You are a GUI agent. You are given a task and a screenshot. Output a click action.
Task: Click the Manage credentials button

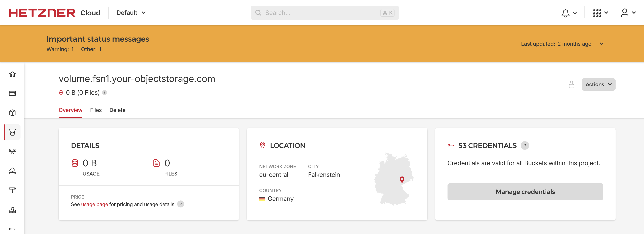(525, 192)
